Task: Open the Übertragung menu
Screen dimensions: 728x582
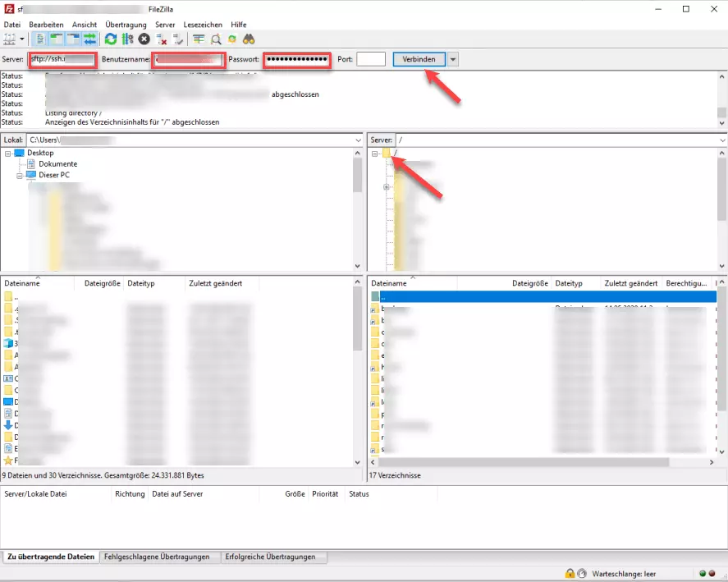Action: (x=126, y=25)
